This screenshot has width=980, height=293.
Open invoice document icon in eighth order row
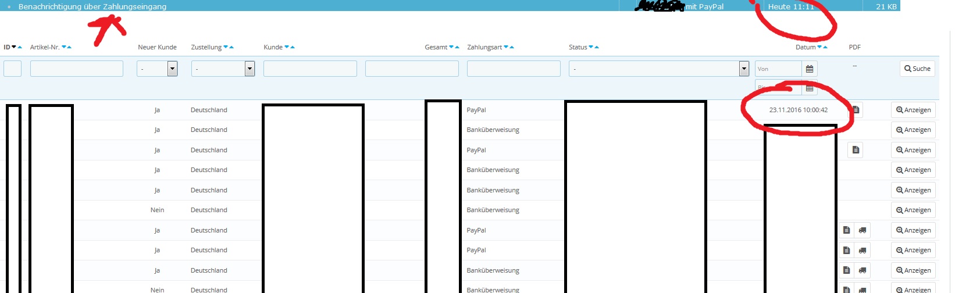point(847,250)
